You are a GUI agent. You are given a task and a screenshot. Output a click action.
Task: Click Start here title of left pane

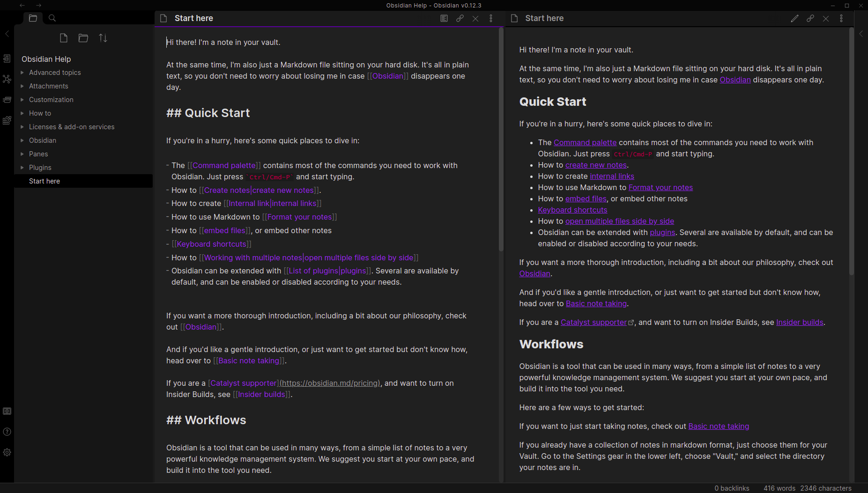click(x=194, y=18)
